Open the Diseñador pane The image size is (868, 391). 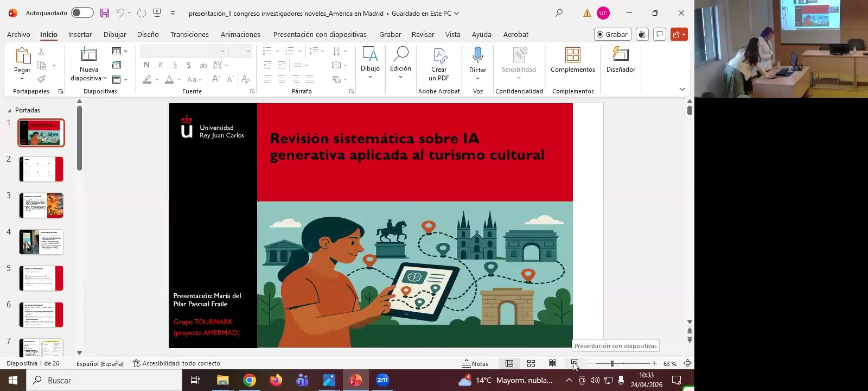coord(621,60)
